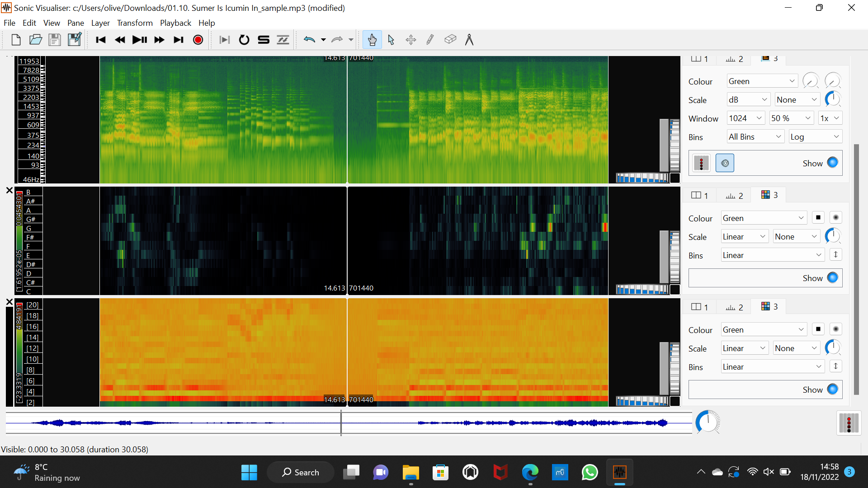868x488 pixels.
Task: Click chromagram interpolate dot toggle button
Action: tap(835, 218)
